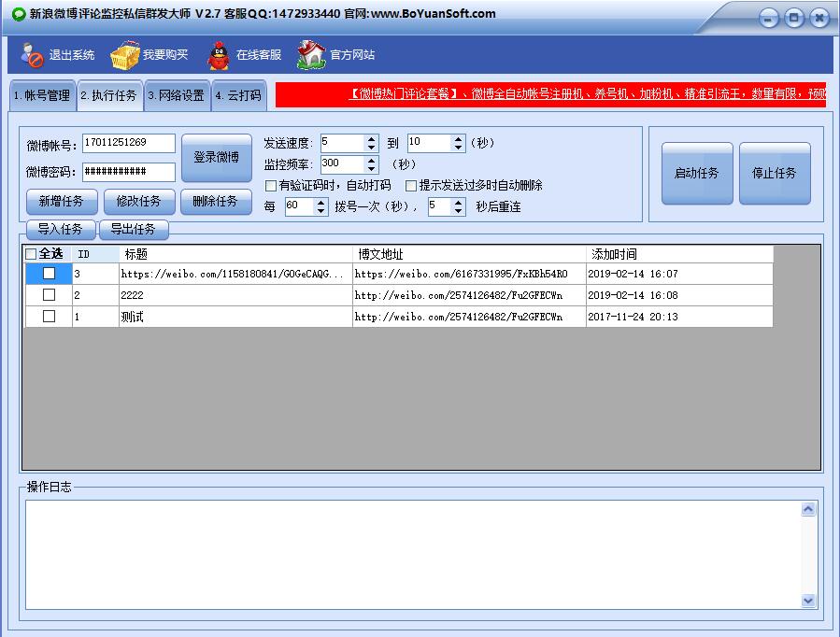Click the 微博帐号 input field
Viewport: 840px width, 637px height.
[129, 143]
